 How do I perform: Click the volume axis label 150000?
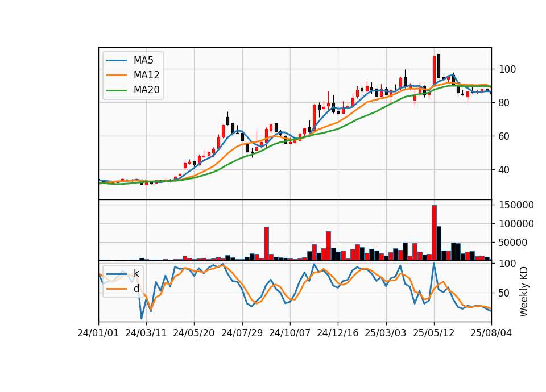click(x=516, y=205)
